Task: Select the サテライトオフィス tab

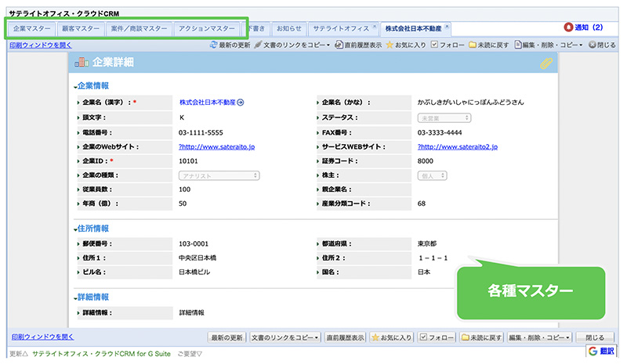Action: [341, 29]
